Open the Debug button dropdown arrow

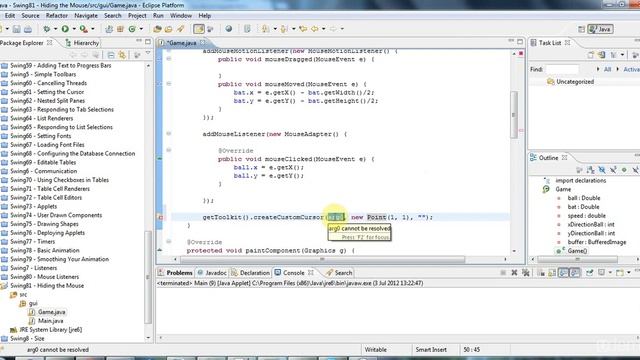pyautogui.click(x=56, y=29)
